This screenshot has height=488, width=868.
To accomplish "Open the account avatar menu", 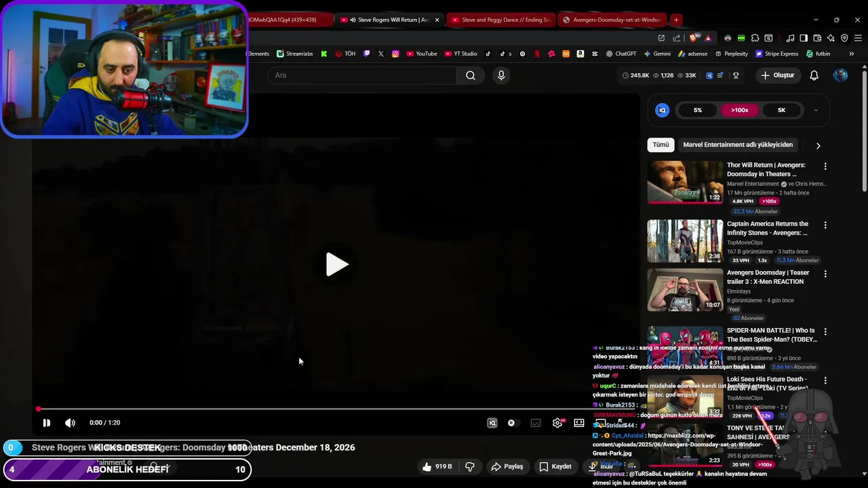I will tap(840, 75).
